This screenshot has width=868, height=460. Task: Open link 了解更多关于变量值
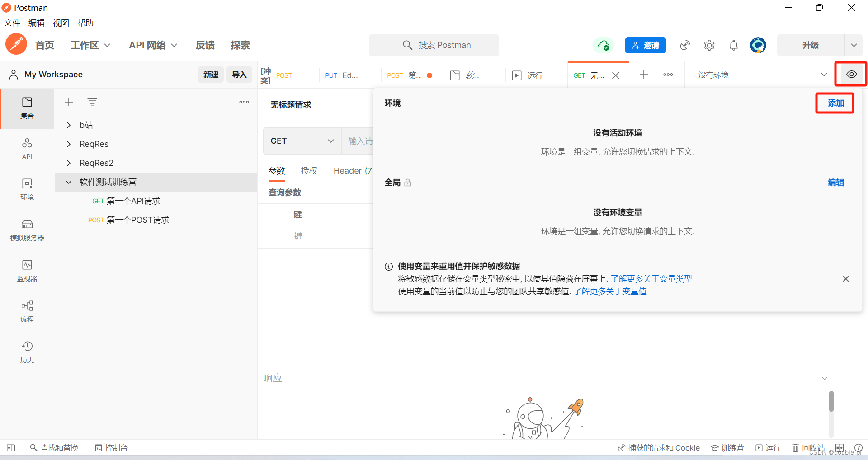pyautogui.click(x=610, y=291)
